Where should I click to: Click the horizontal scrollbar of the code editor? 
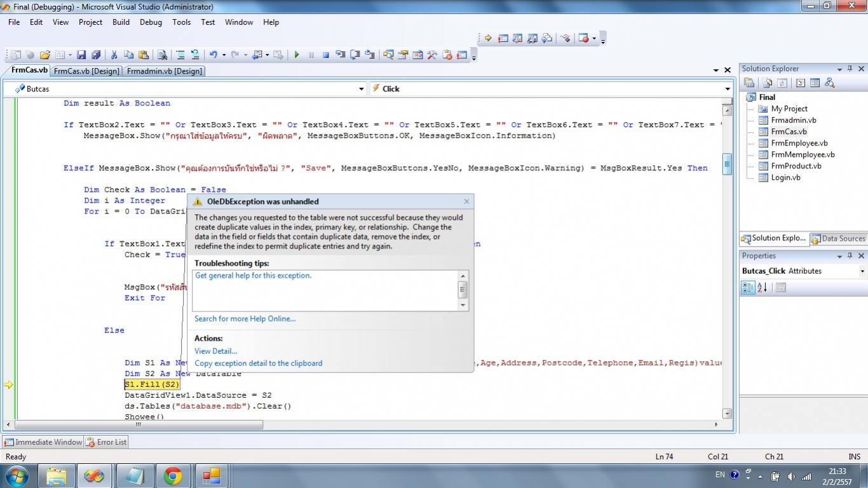[139, 424]
